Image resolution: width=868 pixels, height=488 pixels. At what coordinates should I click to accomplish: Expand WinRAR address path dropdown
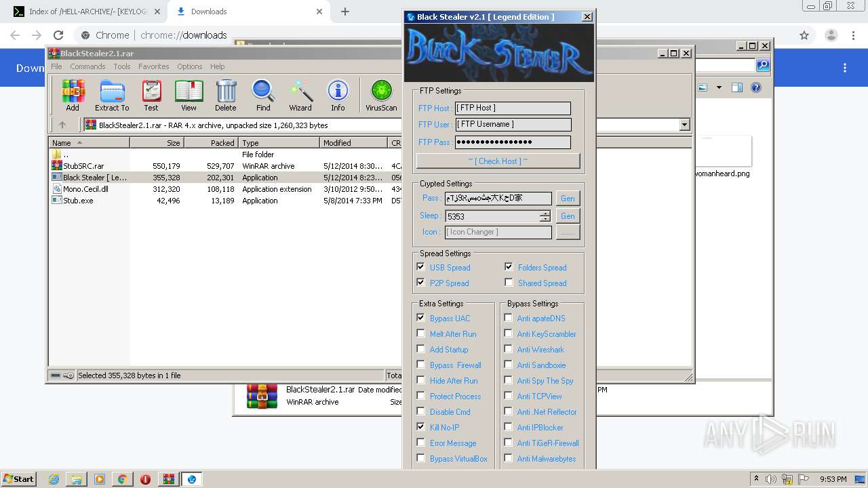point(684,125)
